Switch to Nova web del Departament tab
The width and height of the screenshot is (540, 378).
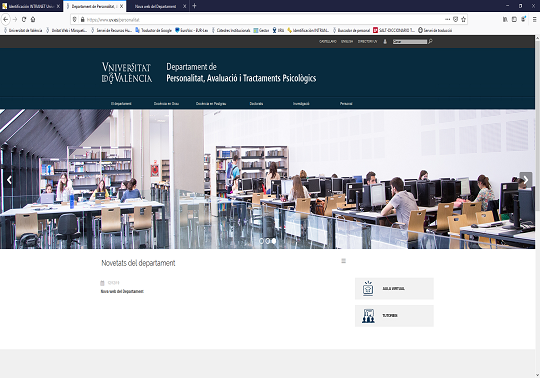click(155, 6)
